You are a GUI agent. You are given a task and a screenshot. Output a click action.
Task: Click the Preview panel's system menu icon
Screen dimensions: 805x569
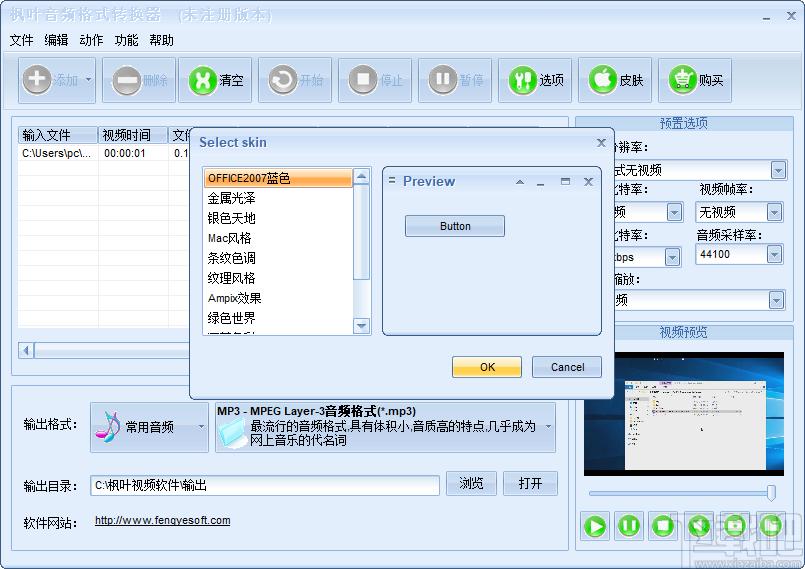[392, 181]
